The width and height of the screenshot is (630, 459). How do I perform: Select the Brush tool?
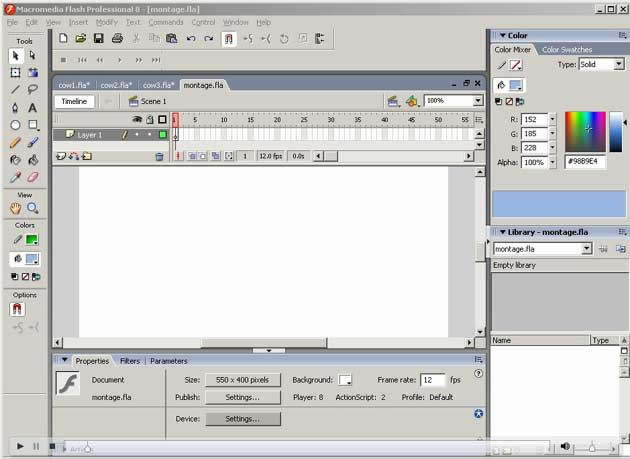point(33,142)
